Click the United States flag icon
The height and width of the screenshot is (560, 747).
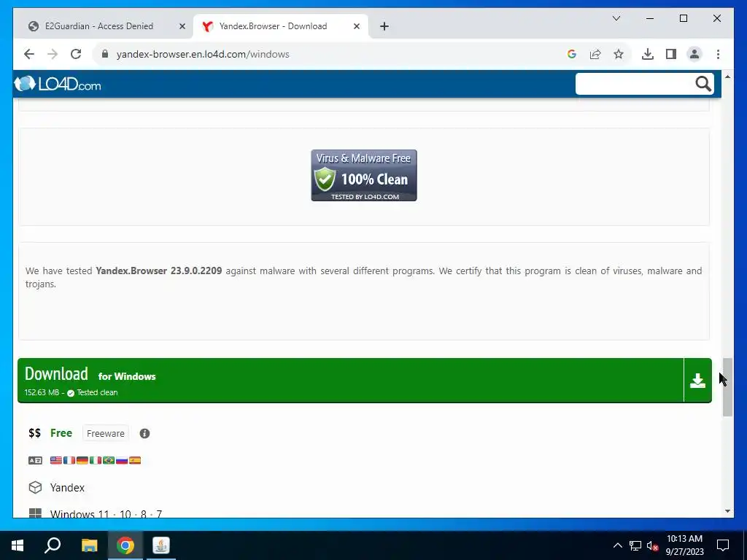(x=55, y=461)
